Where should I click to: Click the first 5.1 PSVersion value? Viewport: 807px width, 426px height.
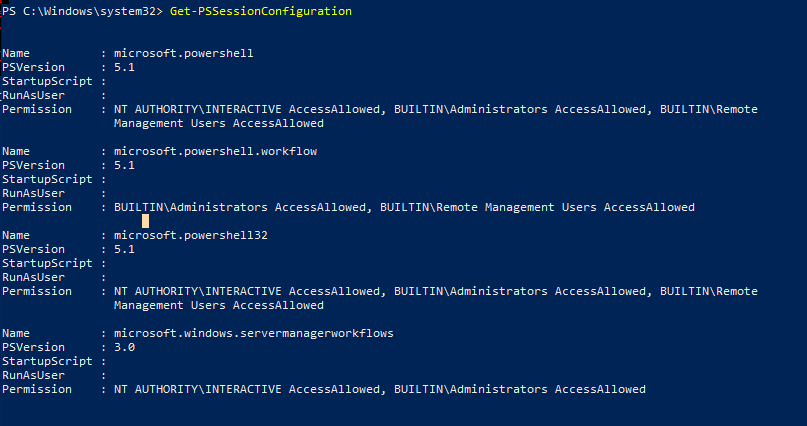[124, 67]
